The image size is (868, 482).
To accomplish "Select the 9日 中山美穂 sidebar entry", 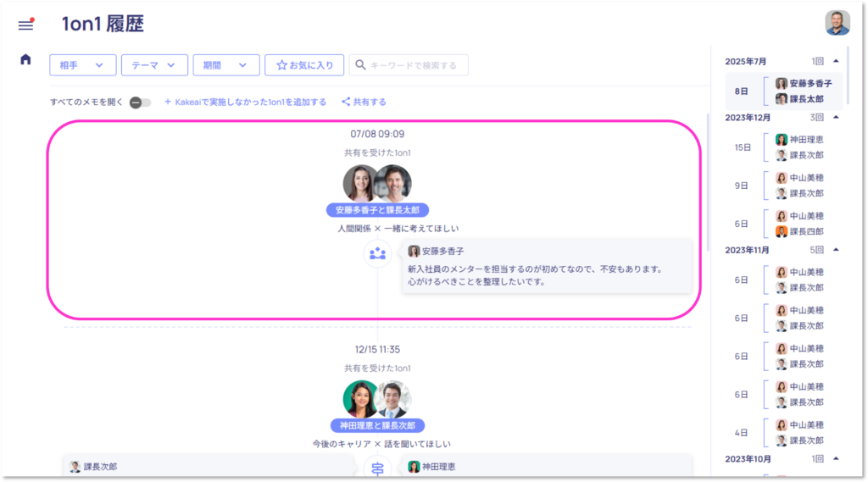I will [x=783, y=186].
